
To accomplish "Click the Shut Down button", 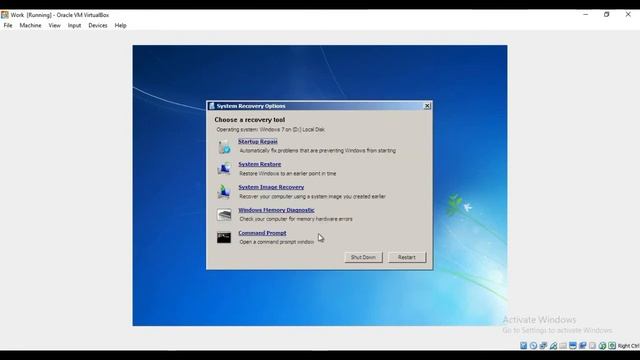I will coord(363,257).
